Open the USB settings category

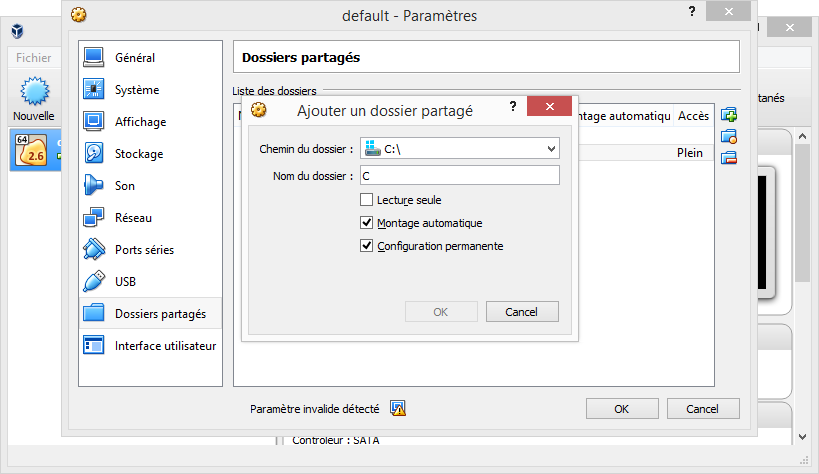pos(125,282)
